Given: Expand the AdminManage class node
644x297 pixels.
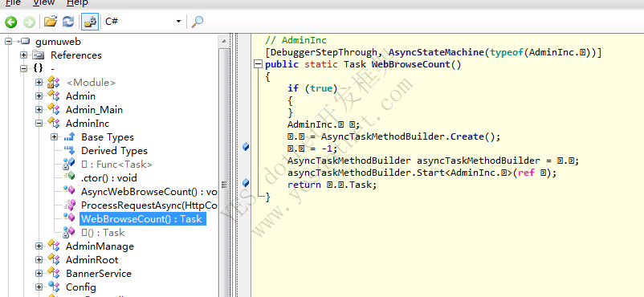Looking at the screenshot, I should pyautogui.click(x=39, y=246).
